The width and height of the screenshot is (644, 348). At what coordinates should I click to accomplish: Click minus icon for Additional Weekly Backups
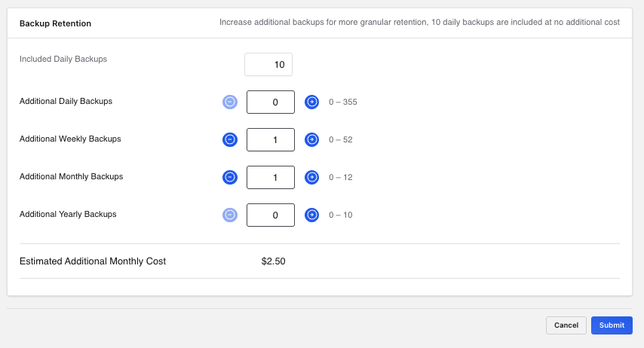point(230,139)
